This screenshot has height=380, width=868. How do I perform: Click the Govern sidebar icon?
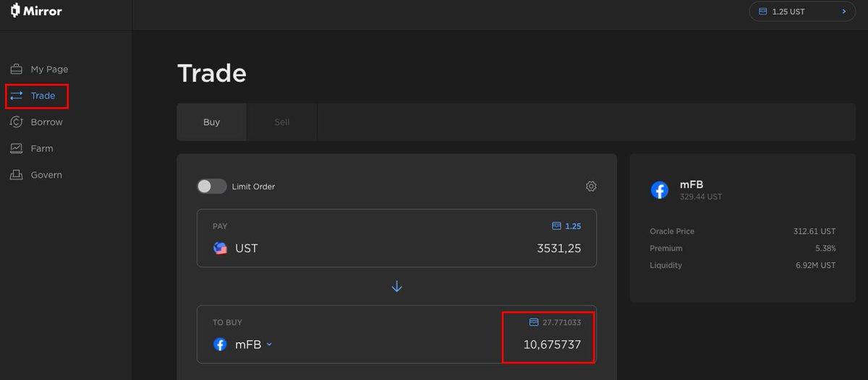17,174
